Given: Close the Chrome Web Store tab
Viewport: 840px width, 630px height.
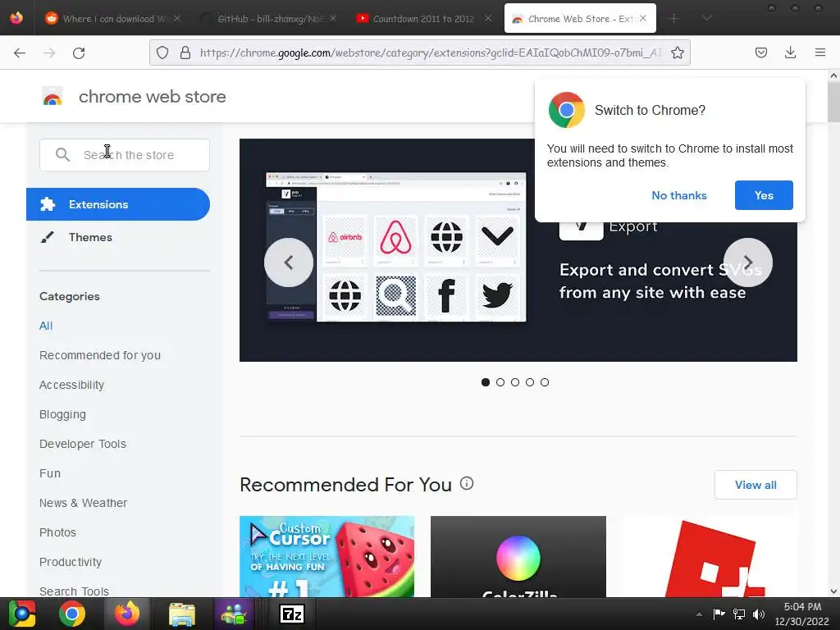Looking at the screenshot, I should pyautogui.click(x=643, y=18).
